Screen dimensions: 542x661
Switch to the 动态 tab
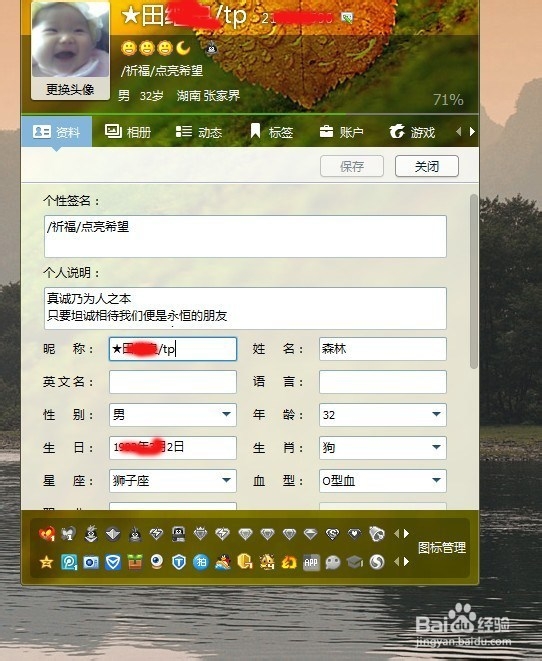(x=199, y=132)
